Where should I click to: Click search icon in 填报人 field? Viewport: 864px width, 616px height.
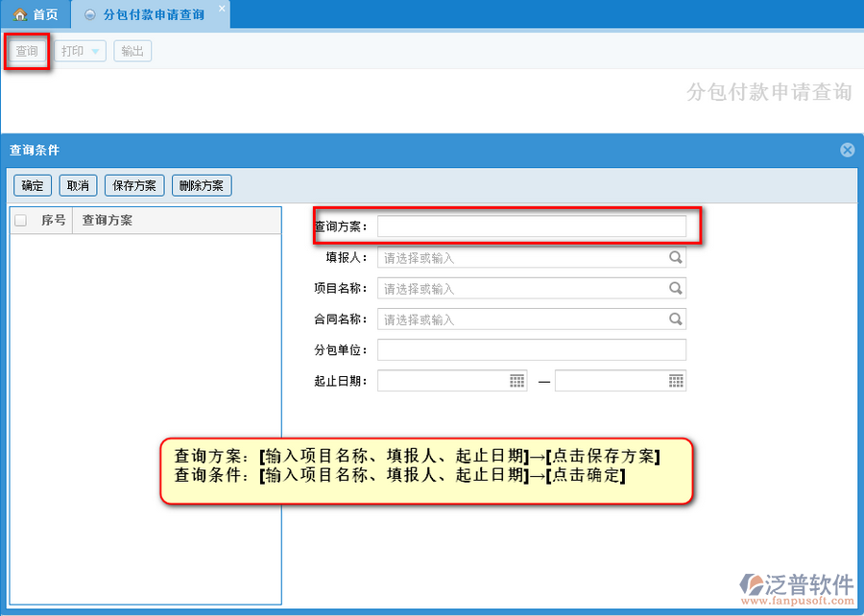pyautogui.click(x=676, y=257)
